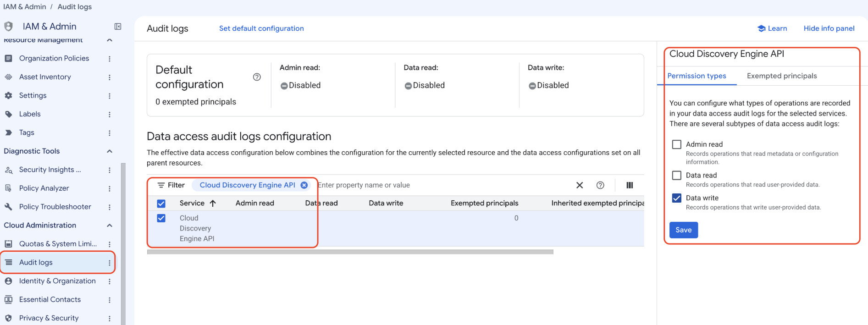Enable the Admin read permission checkbox
Viewport: 868px width, 325px height.
pyautogui.click(x=676, y=144)
